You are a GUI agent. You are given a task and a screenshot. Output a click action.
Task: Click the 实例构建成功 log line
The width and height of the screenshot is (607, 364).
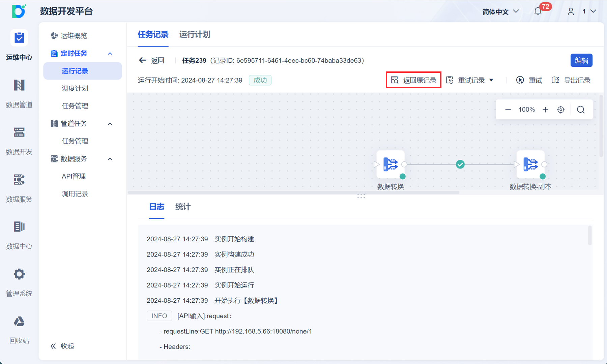200,254
